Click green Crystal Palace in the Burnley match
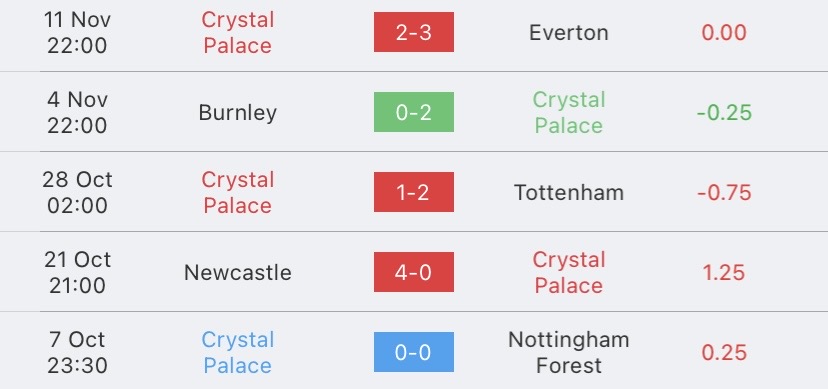 pyautogui.click(x=569, y=112)
